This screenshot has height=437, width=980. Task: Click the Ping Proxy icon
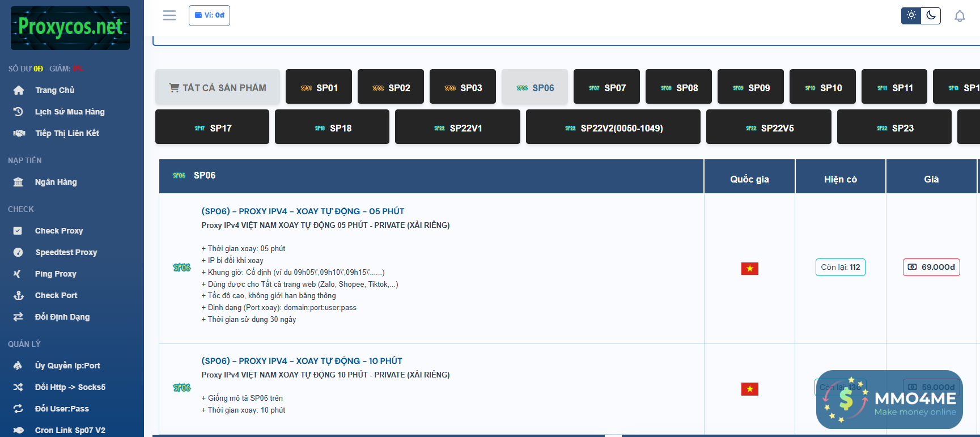tap(18, 274)
